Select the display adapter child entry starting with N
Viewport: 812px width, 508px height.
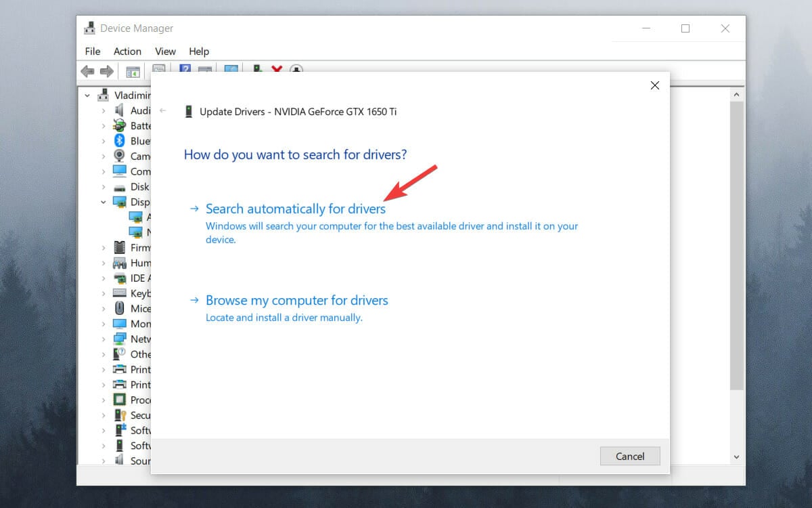pos(139,232)
